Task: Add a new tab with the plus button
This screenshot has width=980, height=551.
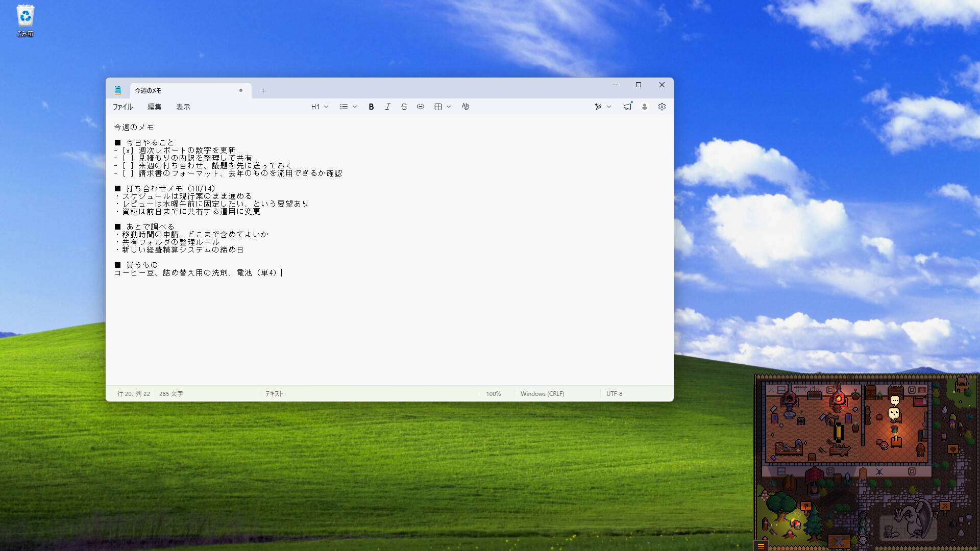Action: [x=263, y=91]
